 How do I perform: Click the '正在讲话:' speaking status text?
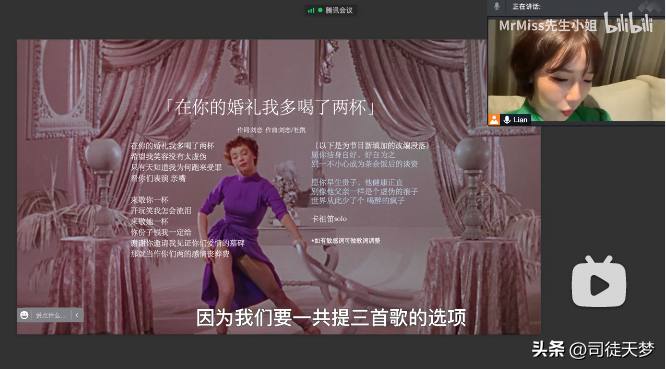[x=526, y=6]
